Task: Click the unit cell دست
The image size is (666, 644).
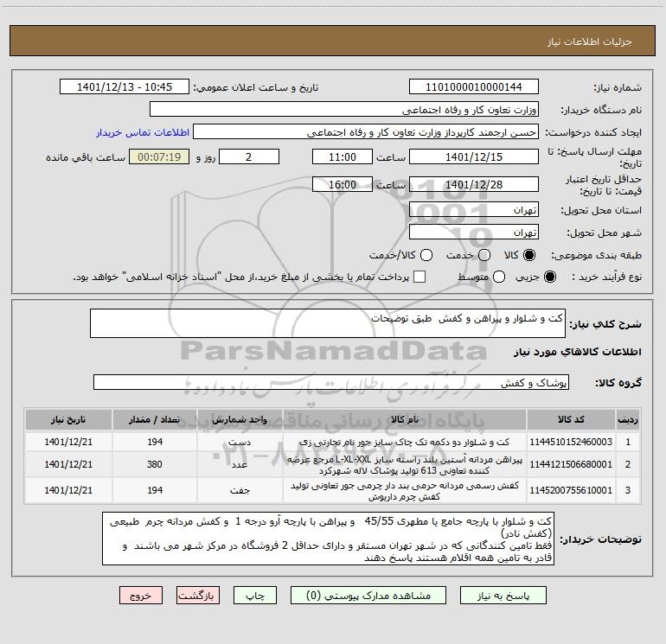Action: (x=240, y=442)
